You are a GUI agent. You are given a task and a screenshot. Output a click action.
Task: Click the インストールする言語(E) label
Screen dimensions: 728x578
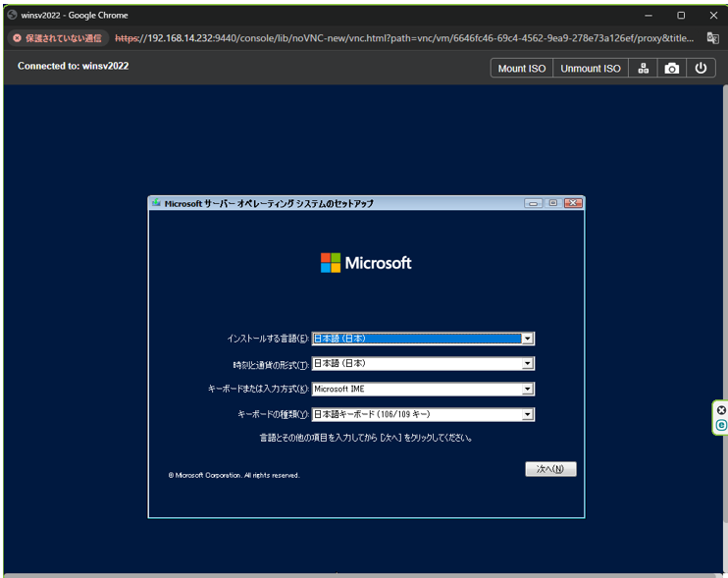coord(268,339)
